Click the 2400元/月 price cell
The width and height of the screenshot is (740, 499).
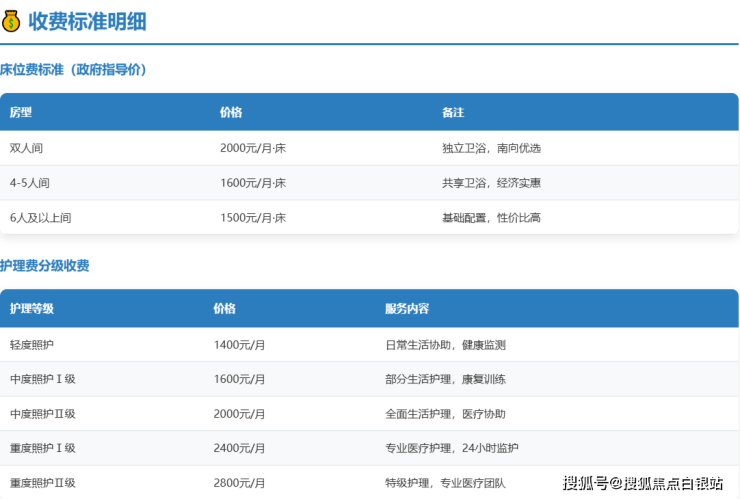[x=239, y=448]
